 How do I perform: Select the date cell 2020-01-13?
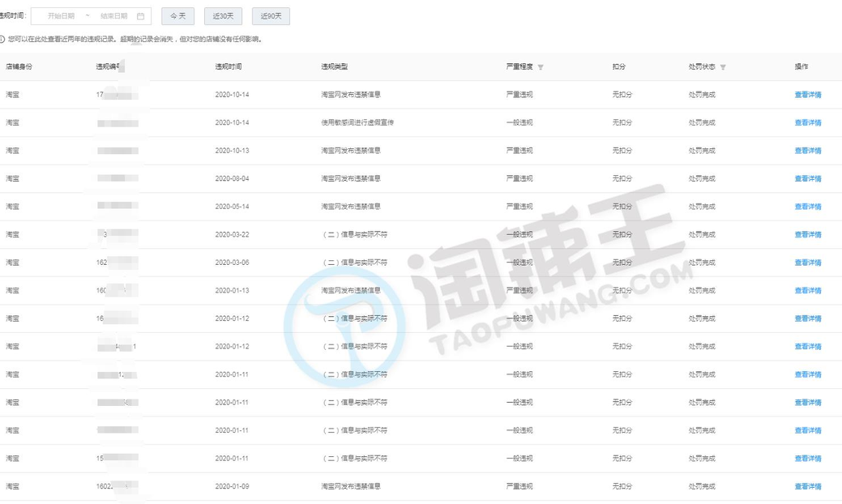(x=232, y=290)
